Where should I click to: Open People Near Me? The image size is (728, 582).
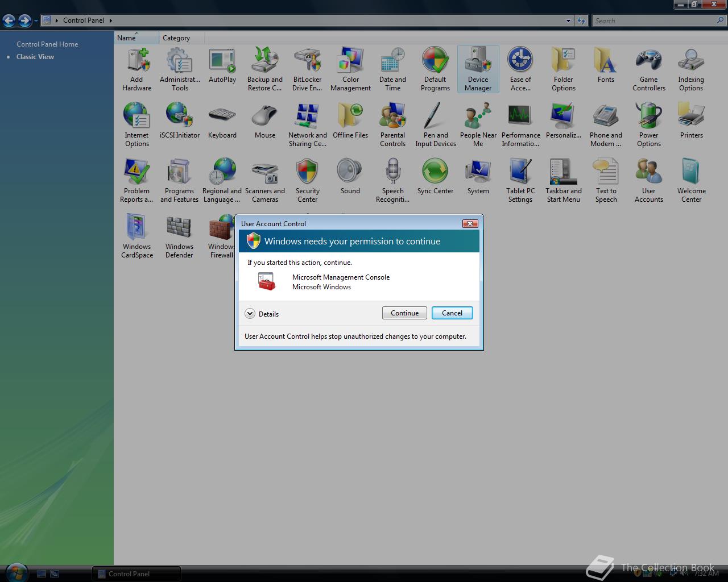[x=478, y=125]
